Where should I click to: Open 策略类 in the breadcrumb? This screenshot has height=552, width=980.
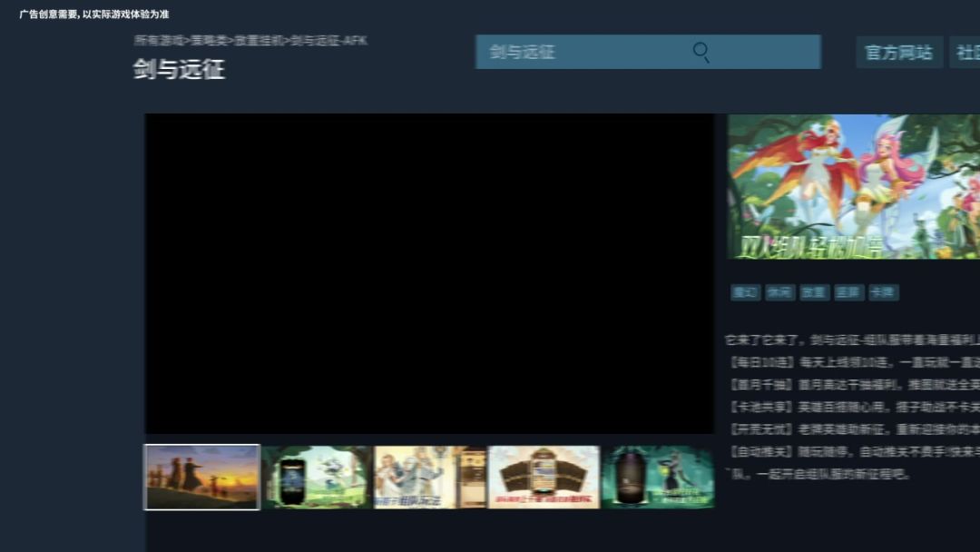coord(209,41)
